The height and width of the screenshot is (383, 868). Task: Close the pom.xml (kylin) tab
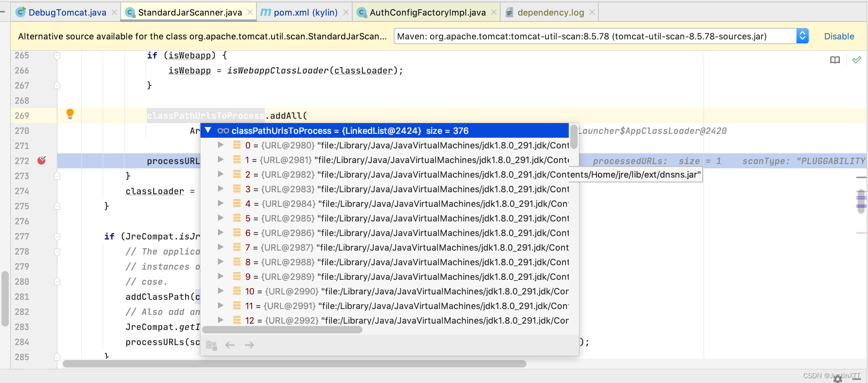(x=346, y=12)
